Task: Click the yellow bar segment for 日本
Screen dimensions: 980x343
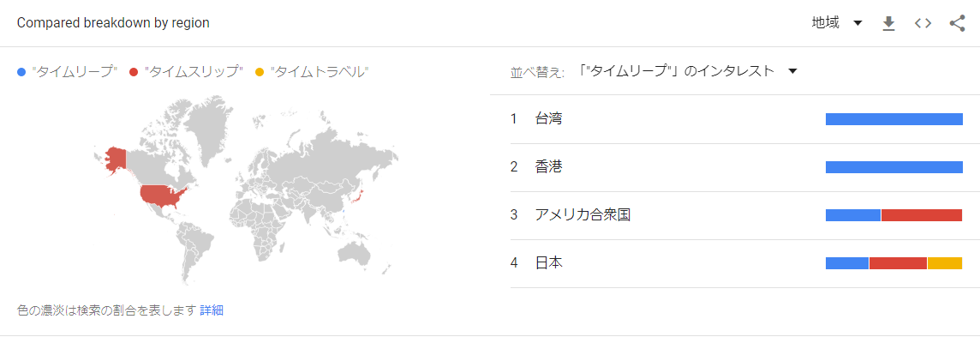Action: point(945,263)
